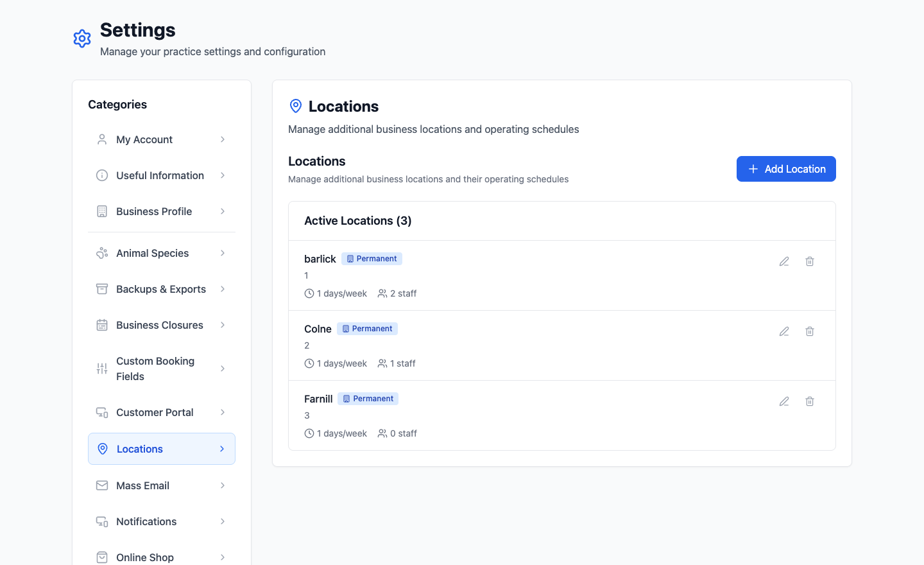Click the clock icon in barlick row
The width and height of the screenshot is (924, 565).
tap(309, 293)
